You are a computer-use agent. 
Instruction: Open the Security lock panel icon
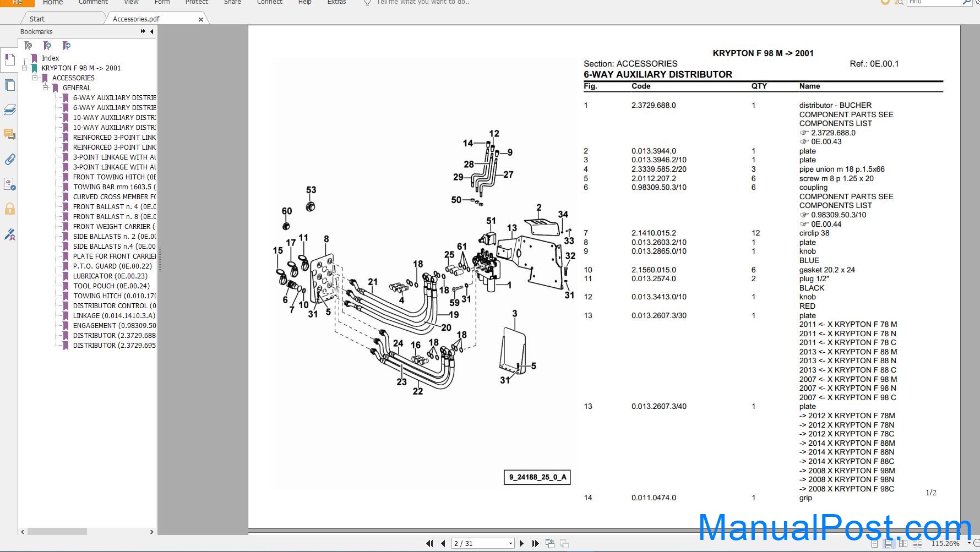(9, 209)
